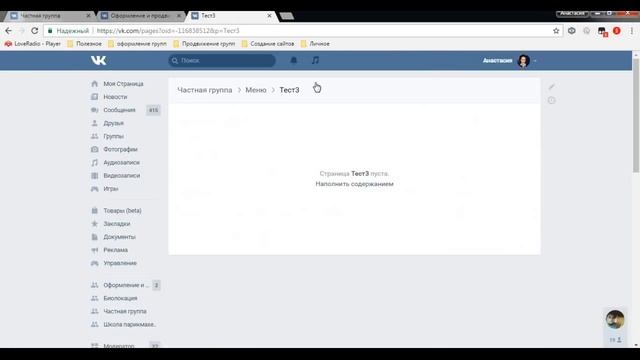640x360 pixels.
Task: Open the Chrome three-dot menu
Action: click(631, 31)
